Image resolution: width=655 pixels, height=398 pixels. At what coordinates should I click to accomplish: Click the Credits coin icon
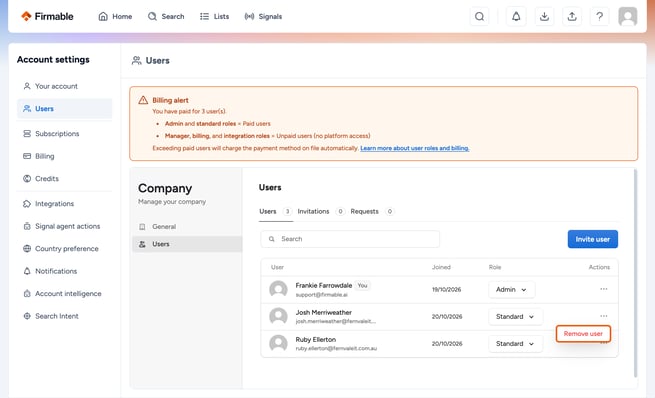pyautogui.click(x=27, y=179)
